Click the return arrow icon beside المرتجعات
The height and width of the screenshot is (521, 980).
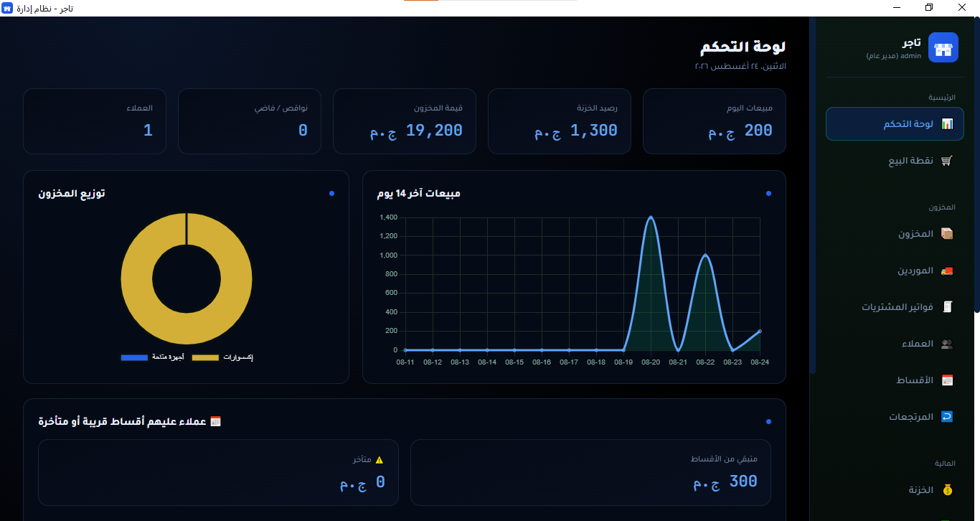coord(947,417)
